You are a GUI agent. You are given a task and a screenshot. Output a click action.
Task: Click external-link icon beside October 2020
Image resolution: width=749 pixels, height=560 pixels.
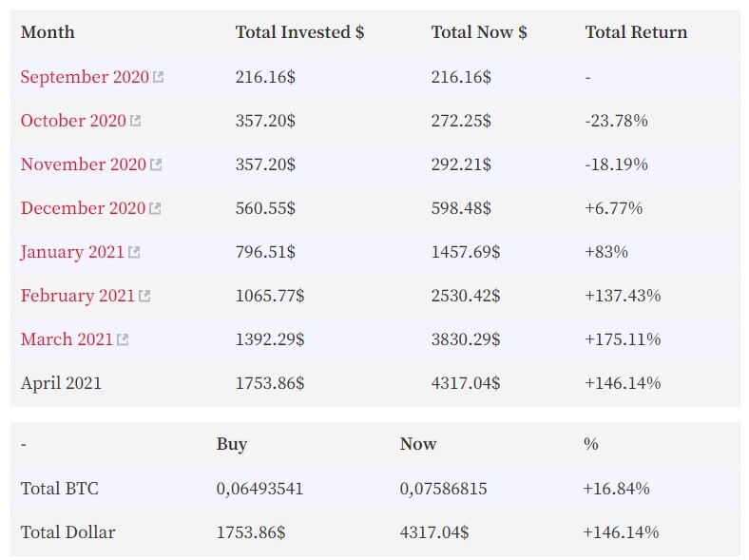pyautogui.click(x=135, y=121)
